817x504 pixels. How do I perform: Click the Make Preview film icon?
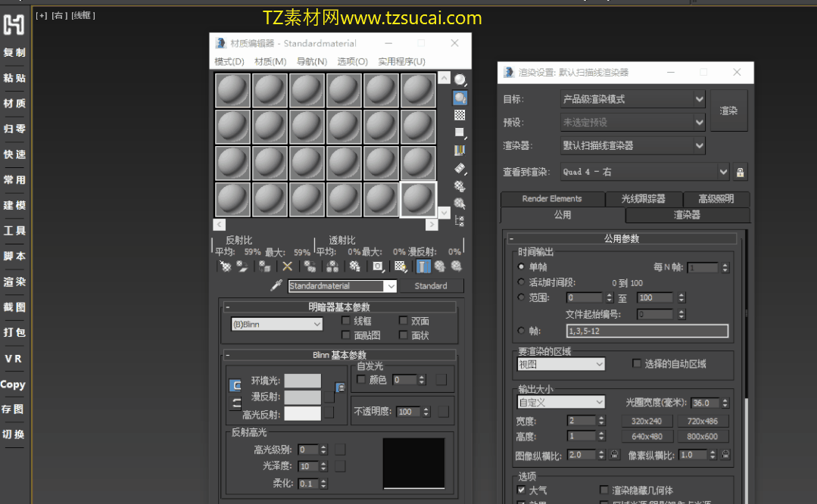[x=460, y=168]
